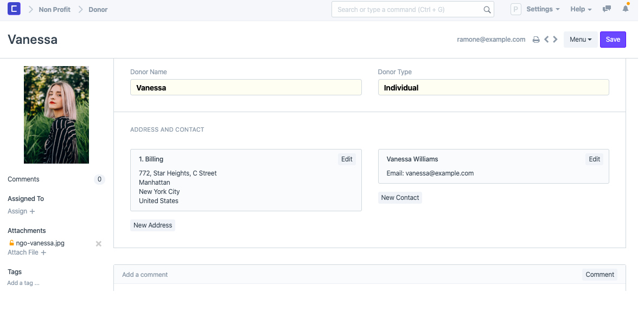The width and height of the screenshot is (644, 331).
Task: Click 'Email: vanessa@example.com' text
Action: tap(430, 173)
